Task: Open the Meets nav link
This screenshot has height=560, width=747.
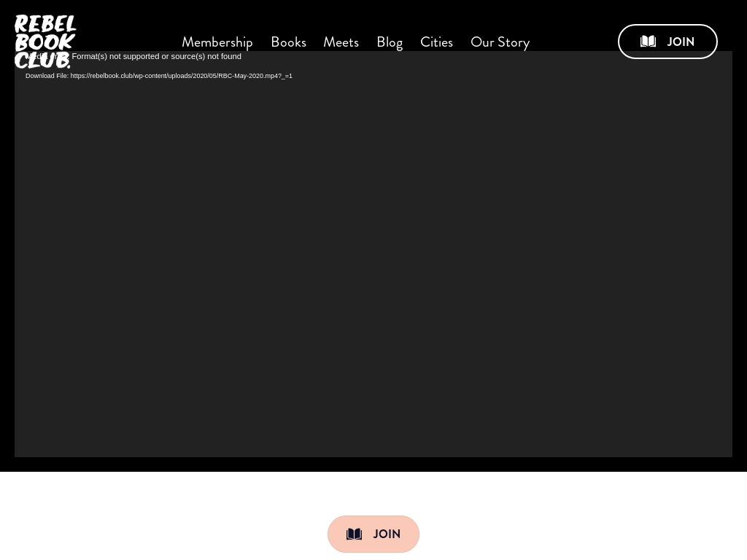Action: pos(341,42)
